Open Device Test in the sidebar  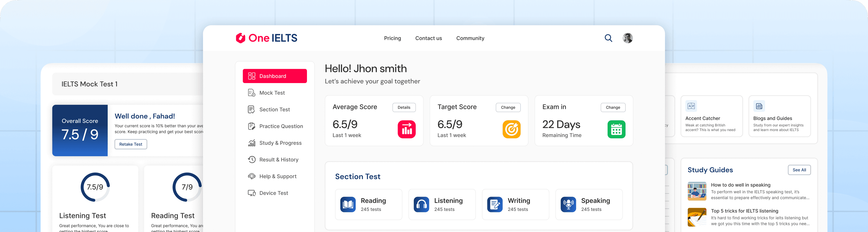point(275,193)
